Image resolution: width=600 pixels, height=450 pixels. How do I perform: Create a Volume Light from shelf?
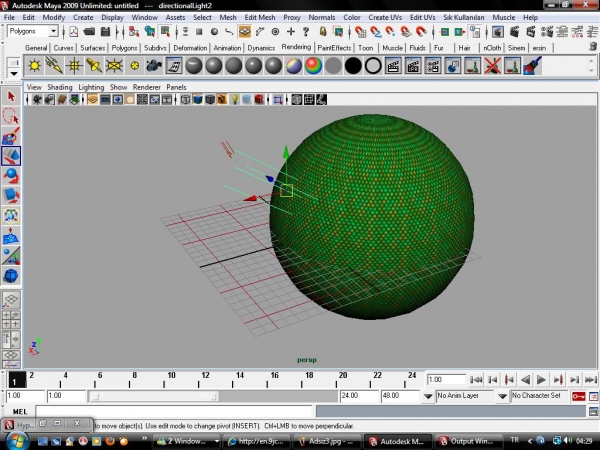tap(134, 65)
